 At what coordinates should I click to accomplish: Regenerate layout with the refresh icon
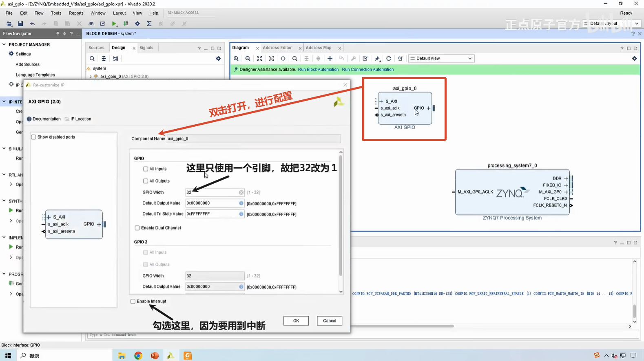389,59
